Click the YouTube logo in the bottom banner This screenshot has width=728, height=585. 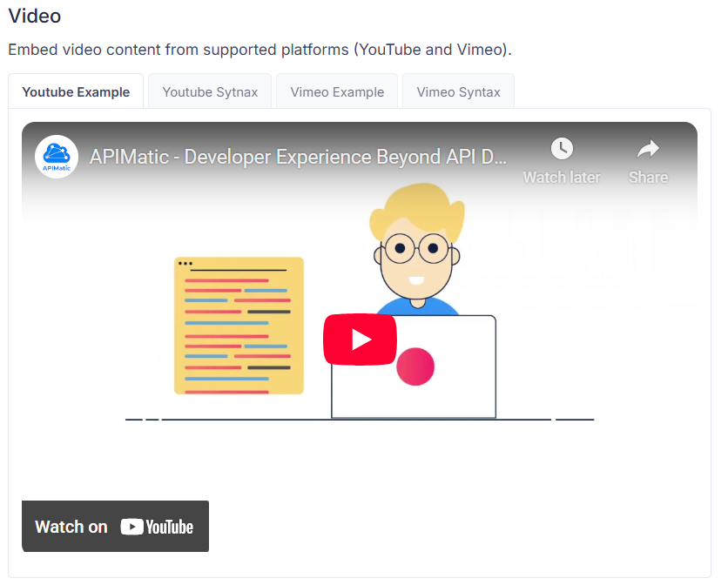click(x=158, y=527)
